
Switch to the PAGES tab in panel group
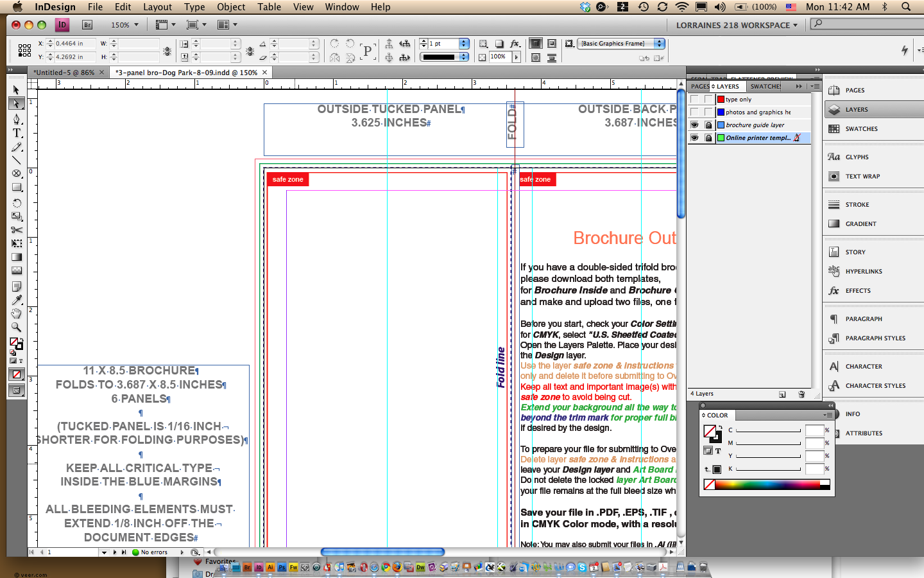click(699, 86)
